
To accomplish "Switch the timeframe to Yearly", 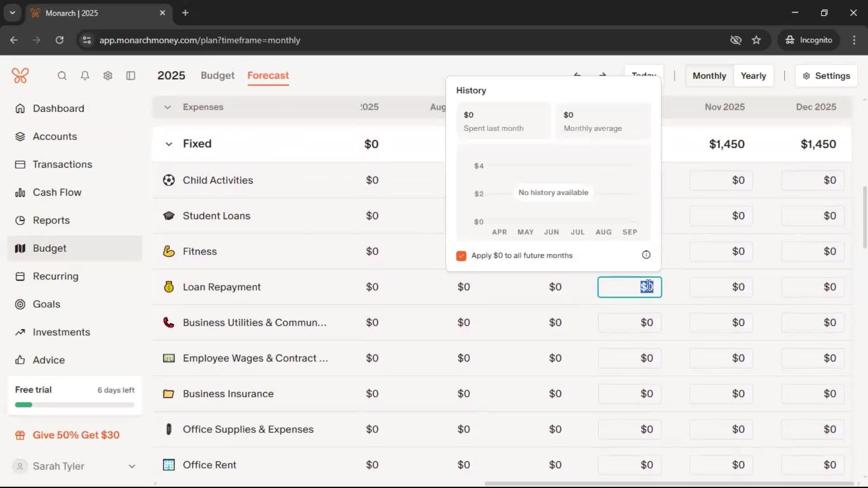I will [x=753, y=76].
